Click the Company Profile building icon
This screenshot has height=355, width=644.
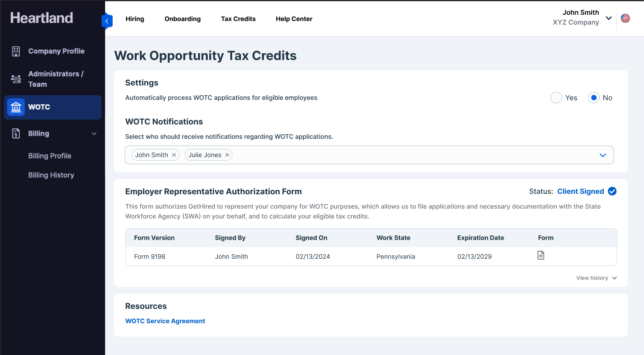16,51
